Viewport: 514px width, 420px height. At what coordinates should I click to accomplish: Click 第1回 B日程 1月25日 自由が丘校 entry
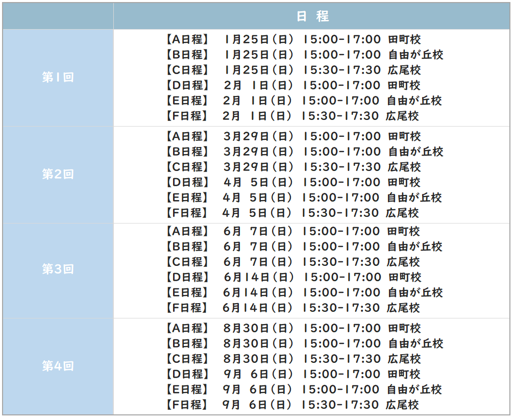304,55
